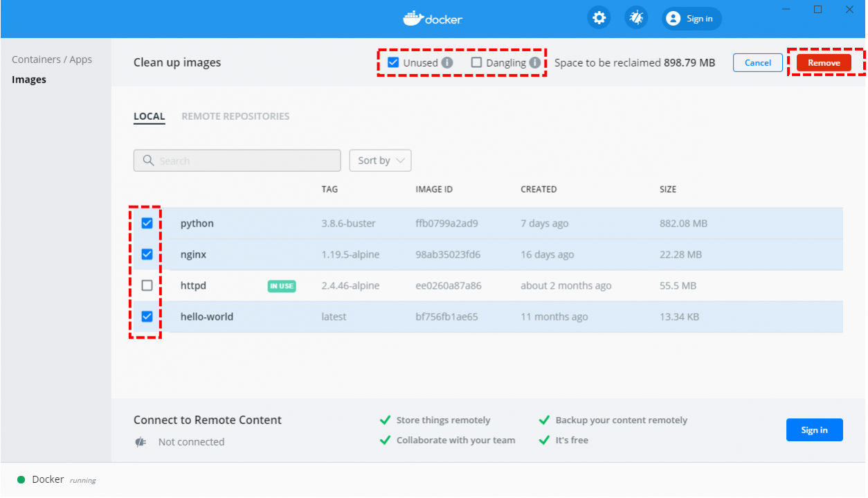
Task: Click checkmark beside Collaborate with your team
Action: pyautogui.click(x=385, y=440)
